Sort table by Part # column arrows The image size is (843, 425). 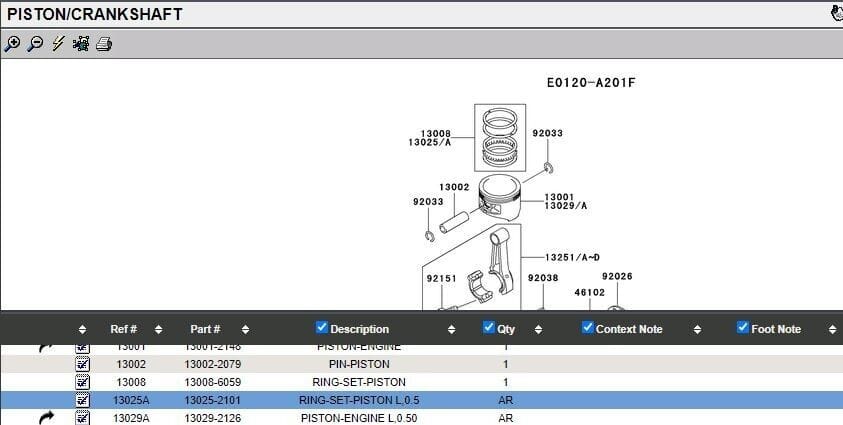245,329
